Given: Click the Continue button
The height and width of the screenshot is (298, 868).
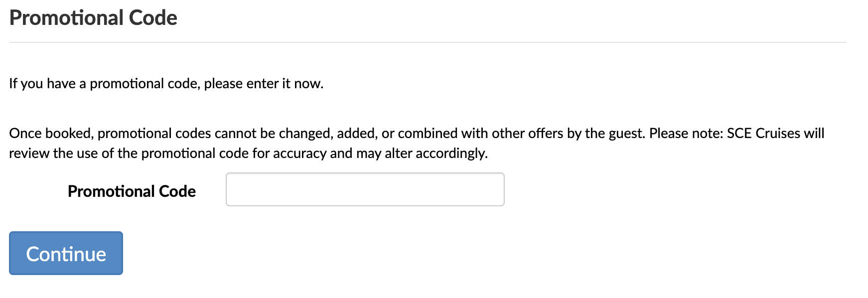Looking at the screenshot, I should coord(66,253).
